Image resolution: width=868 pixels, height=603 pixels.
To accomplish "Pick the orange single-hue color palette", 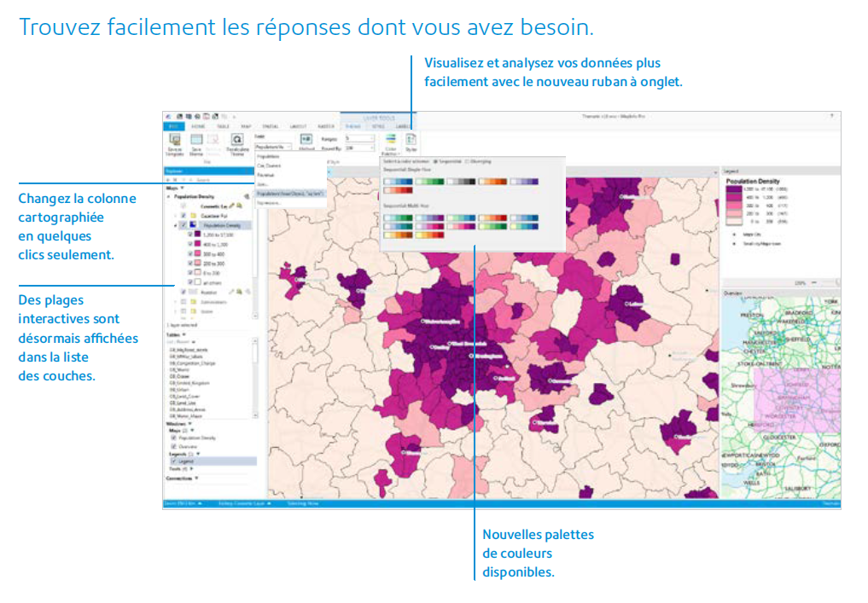I will pos(492,182).
